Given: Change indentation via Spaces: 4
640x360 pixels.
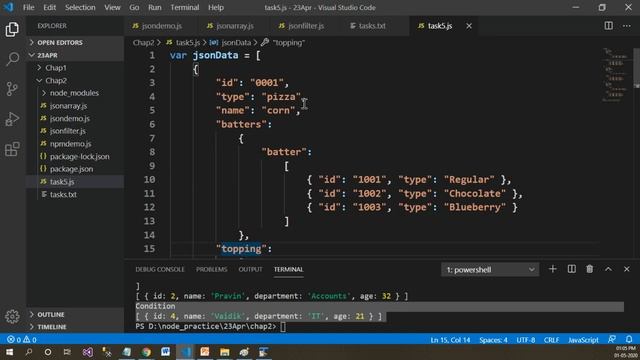Looking at the screenshot, I should click(493, 340).
